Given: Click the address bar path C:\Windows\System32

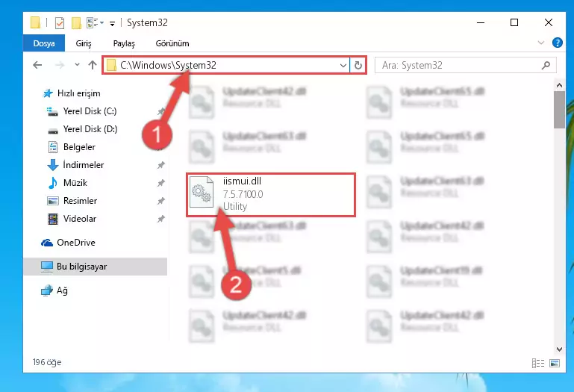Looking at the screenshot, I should [x=169, y=65].
